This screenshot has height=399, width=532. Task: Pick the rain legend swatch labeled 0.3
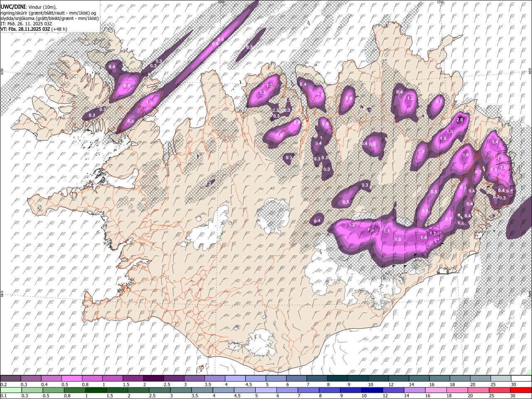32,390
